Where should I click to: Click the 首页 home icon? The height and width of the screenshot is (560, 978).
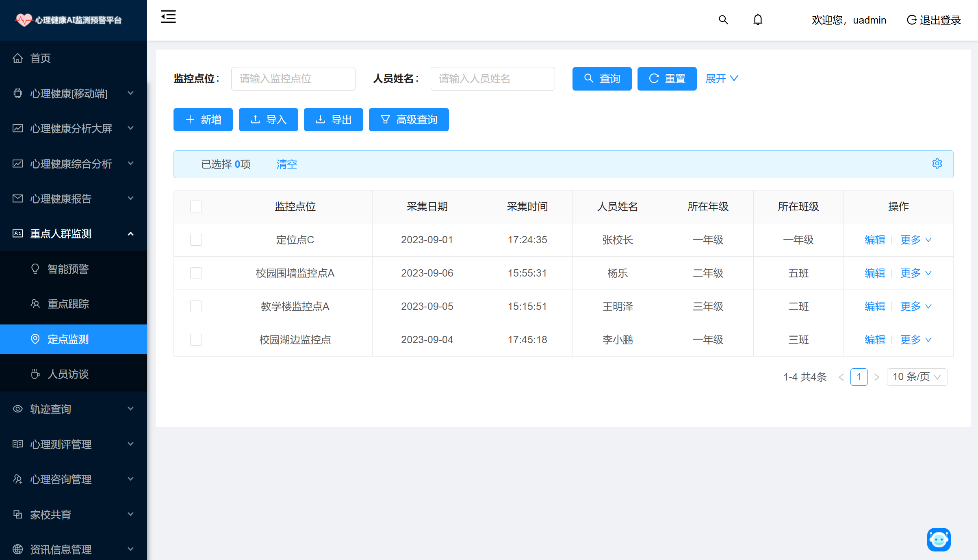(17, 58)
